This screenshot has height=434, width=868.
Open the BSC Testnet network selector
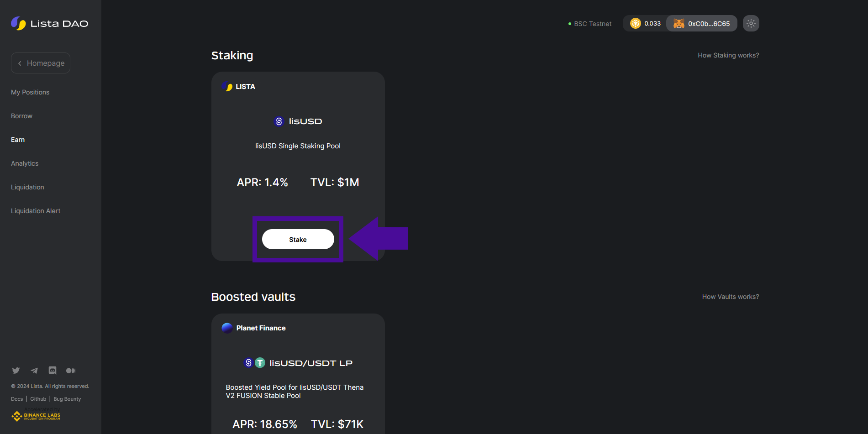(590, 24)
